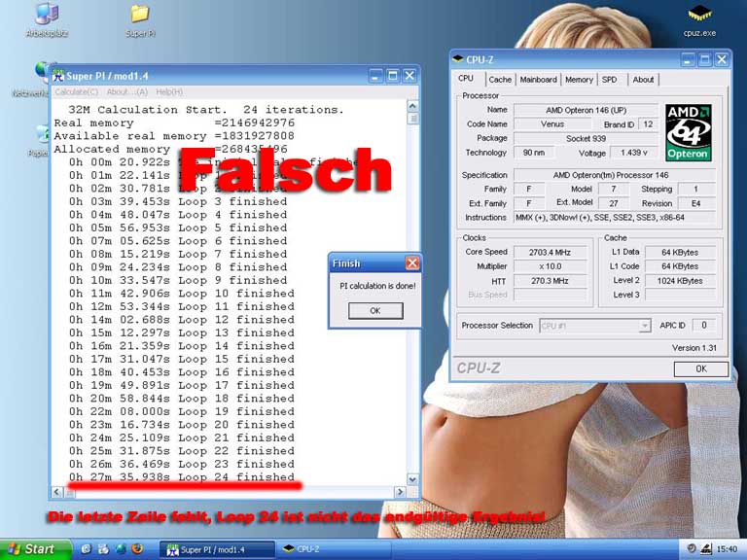Click OK button in CPU-Z window
The height and width of the screenshot is (560, 747).
click(x=700, y=368)
